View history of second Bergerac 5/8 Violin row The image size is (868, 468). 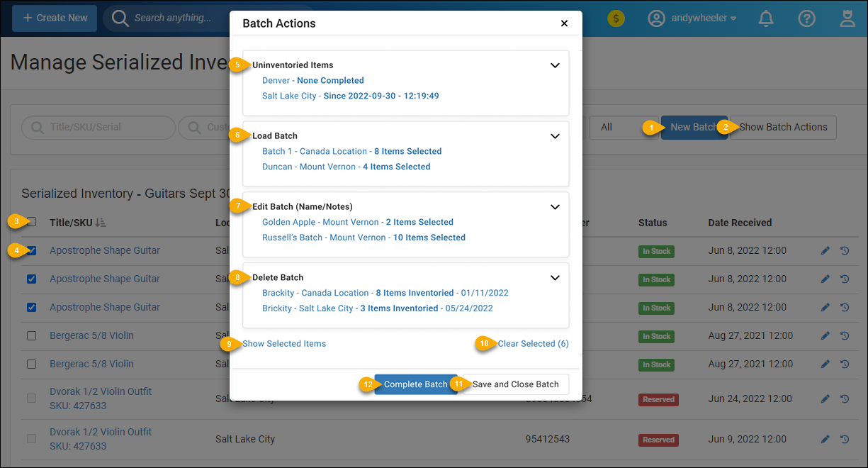(x=845, y=364)
